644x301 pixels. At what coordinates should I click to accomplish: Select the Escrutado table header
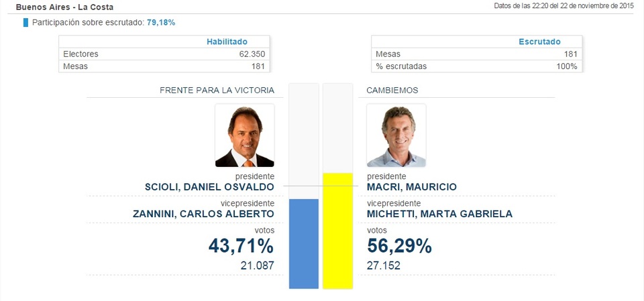(539, 42)
